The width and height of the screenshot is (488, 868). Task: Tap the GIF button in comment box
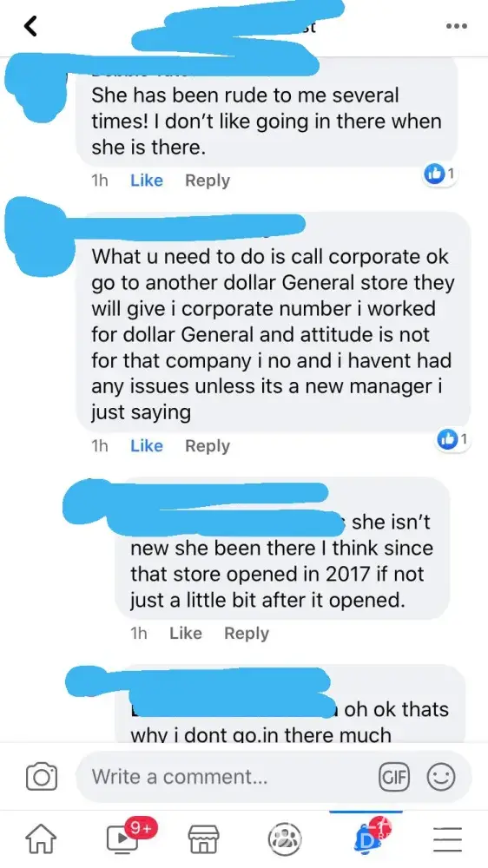[394, 777]
